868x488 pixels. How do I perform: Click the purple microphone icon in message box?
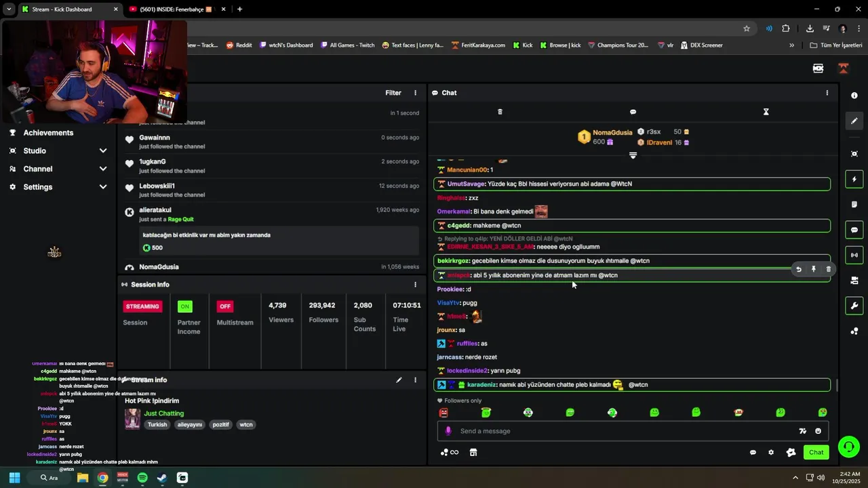[x=448, y=431]
